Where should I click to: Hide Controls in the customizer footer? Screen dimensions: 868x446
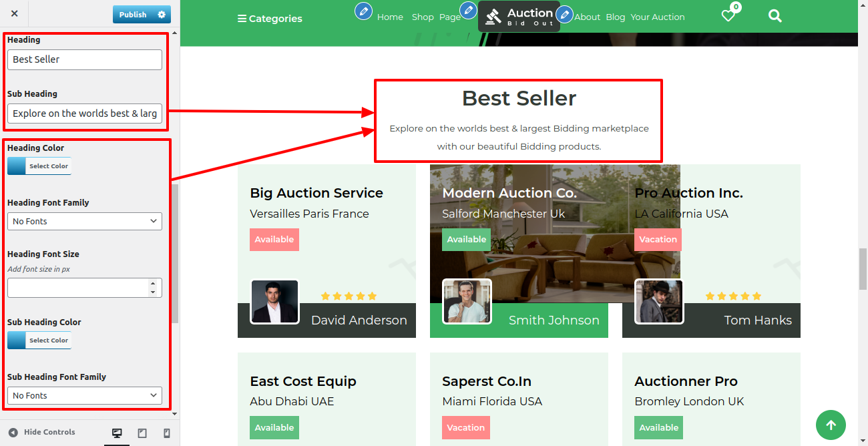(41, 432)
